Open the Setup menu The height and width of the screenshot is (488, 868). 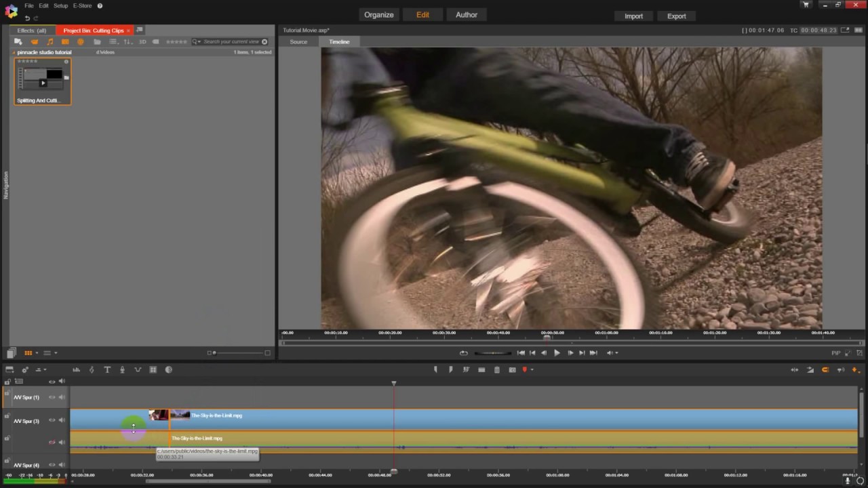tap(61, 5)
